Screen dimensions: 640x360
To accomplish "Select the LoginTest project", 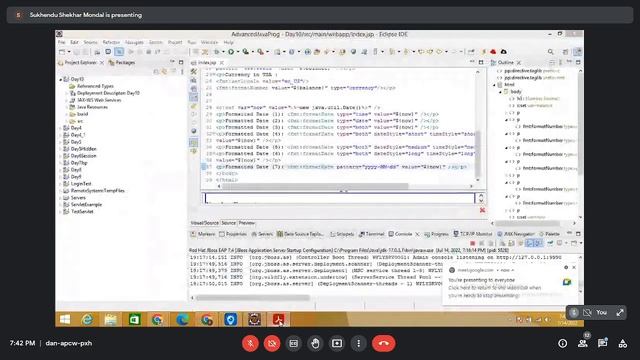I will click(81, 184).
